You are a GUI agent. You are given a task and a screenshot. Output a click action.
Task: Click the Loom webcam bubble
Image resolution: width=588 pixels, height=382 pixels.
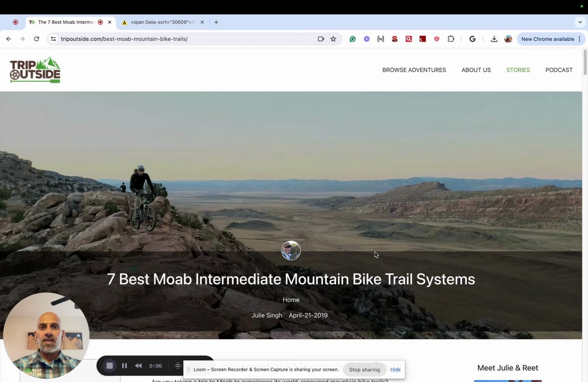pos(46,336)
